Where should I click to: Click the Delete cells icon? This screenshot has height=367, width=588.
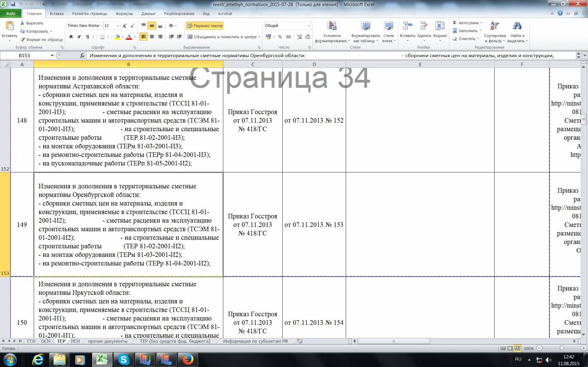(x=424, y=26)
